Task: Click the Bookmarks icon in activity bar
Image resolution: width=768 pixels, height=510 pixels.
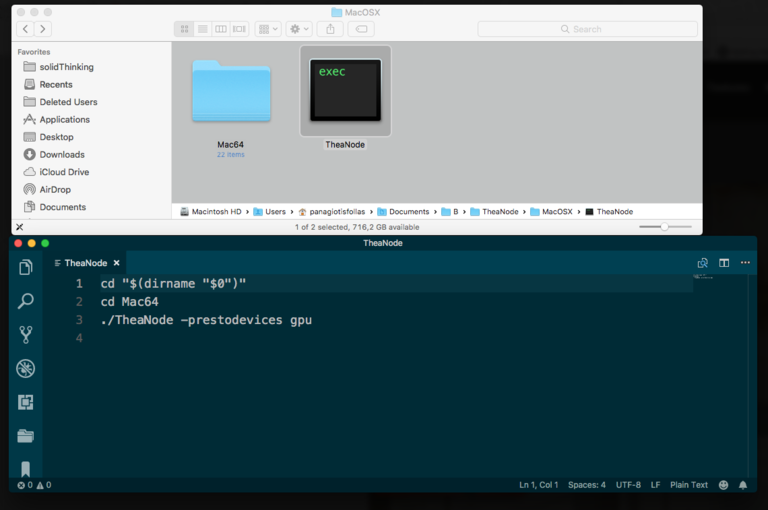Action: (26, 468)
